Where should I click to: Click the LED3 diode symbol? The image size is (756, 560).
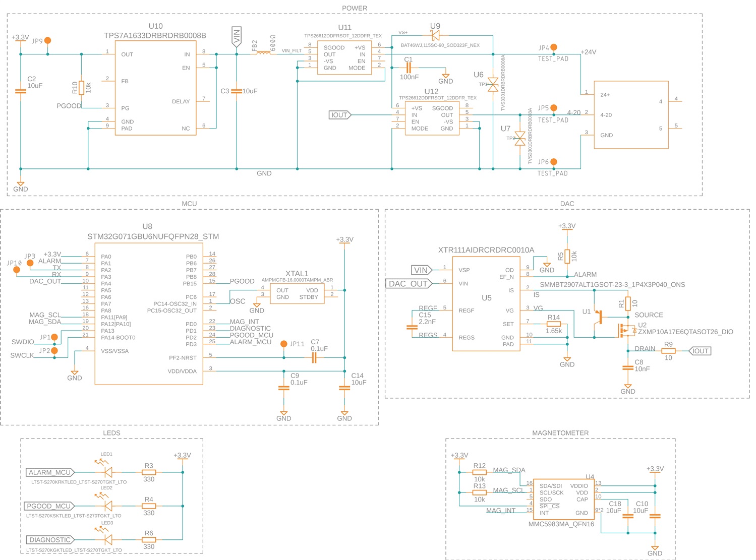click(107, 539)
